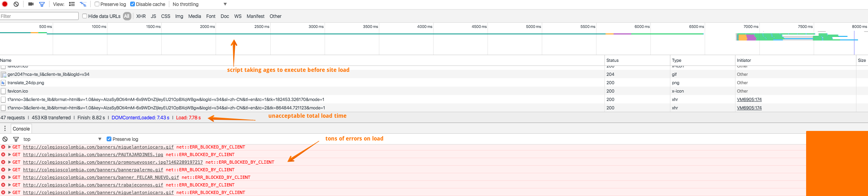Viewport: 868px width, 196px height.
Task: Open the top execution context dropdown
Action: coord(62,139)
